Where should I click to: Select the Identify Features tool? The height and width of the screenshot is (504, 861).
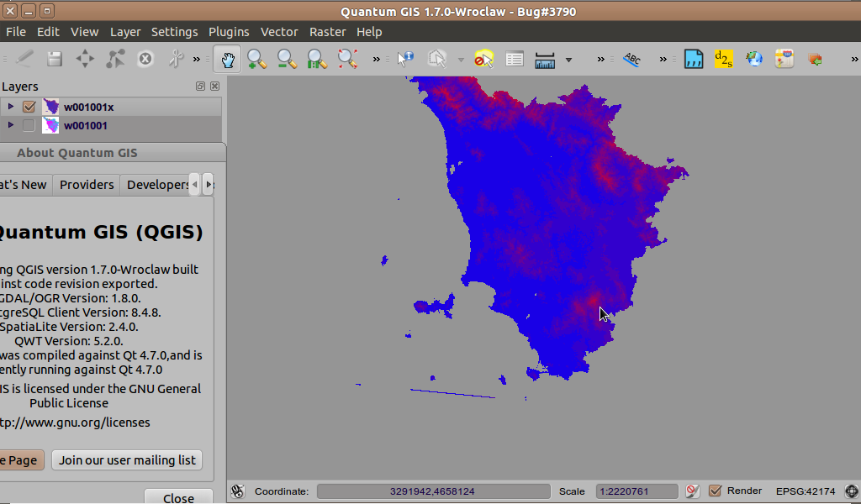pyautogui.click(x=405, y=59)
